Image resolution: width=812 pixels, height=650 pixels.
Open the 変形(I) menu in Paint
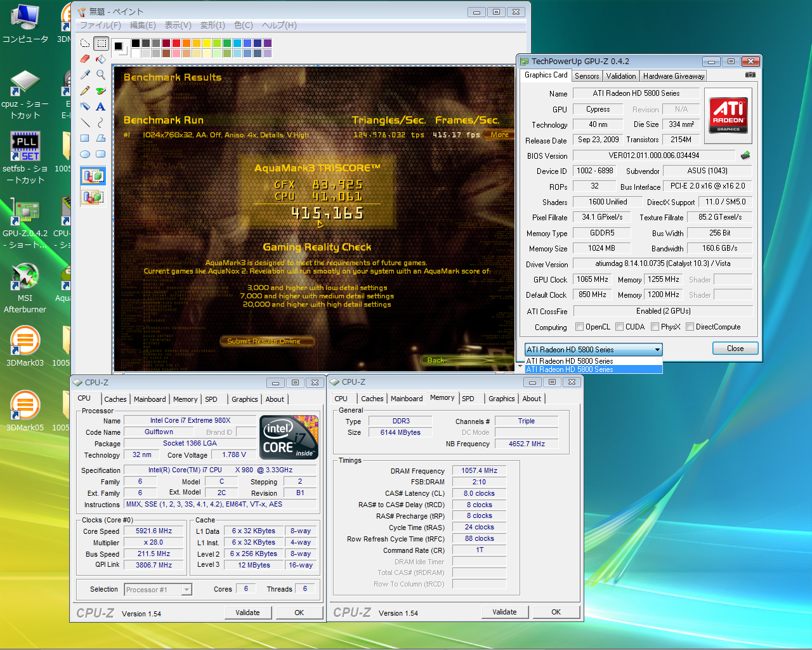(x=213, y=25)
